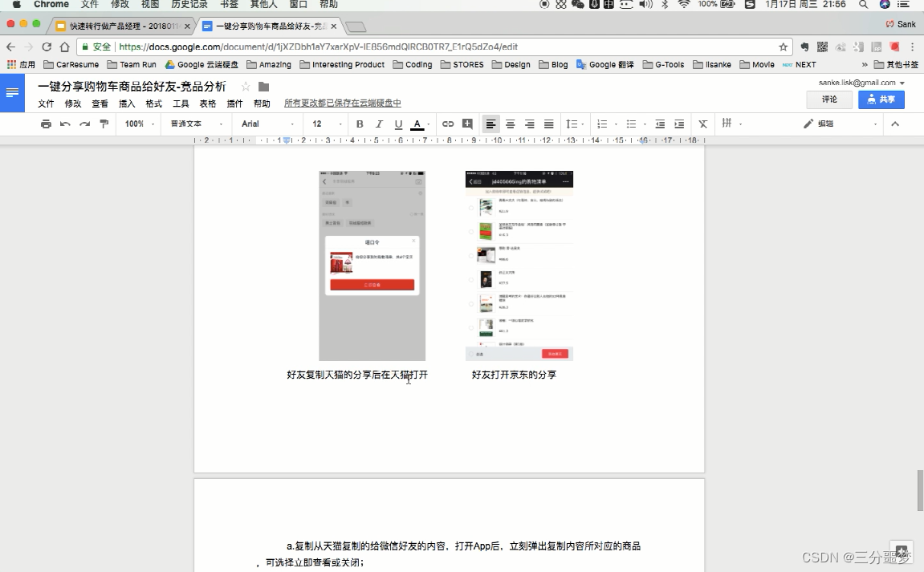Switch to the 快速转行做产品经理 tab
This screenshot has height=572, width=924.
pyautogui.click(x=121, y=26)
